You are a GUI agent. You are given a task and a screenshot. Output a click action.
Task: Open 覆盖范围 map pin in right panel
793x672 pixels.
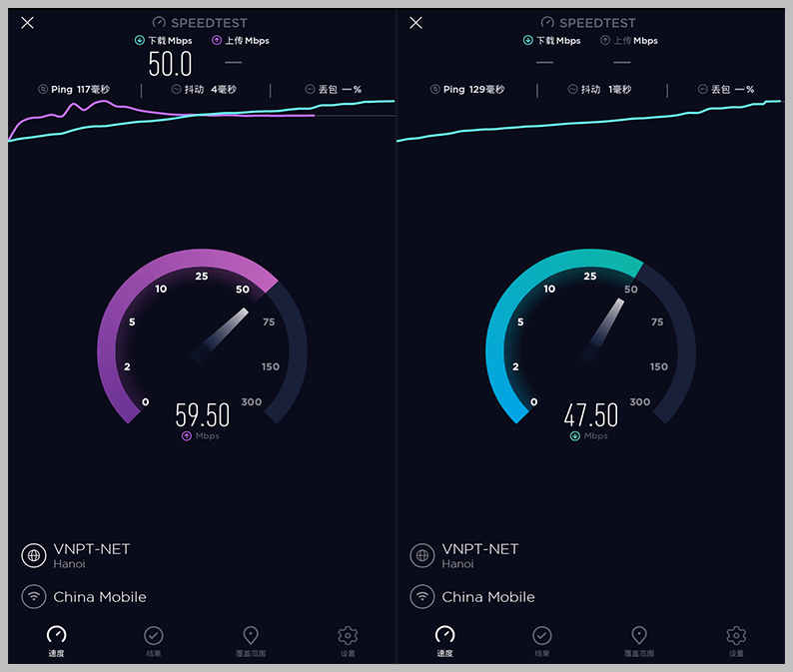click(x=639, y=639)
